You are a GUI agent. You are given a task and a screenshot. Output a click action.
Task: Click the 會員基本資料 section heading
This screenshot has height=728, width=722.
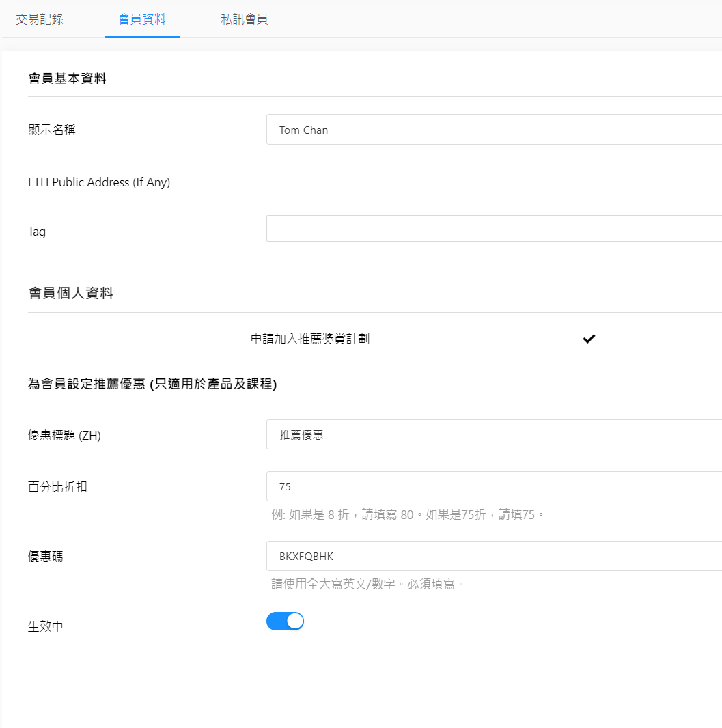coord(67,79)
